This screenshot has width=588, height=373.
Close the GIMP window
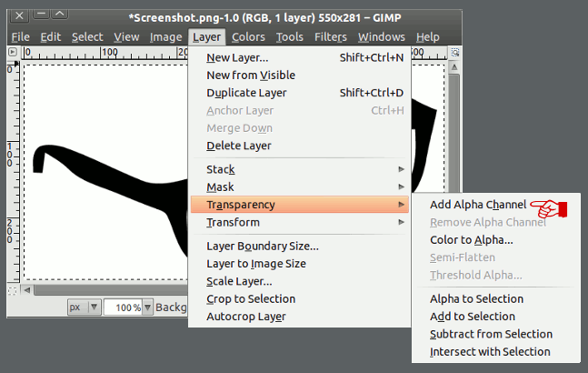coord(19,15)
